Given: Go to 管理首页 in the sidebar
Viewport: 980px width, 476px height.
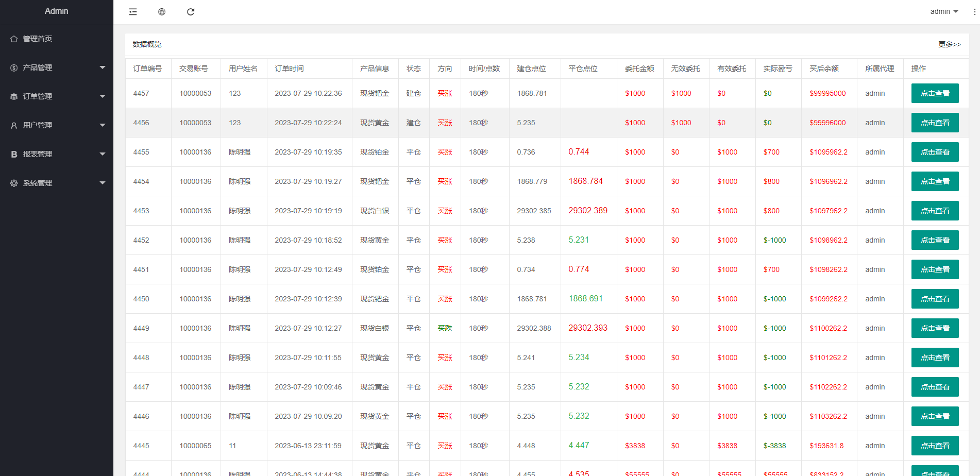Looking at the screenshot, I should [38, 39].
